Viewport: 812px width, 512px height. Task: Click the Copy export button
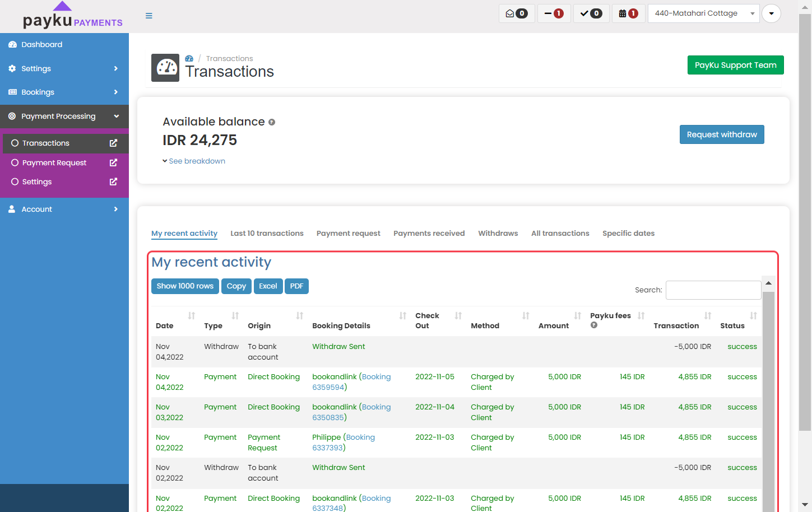pyautogui.click(x=236, y=286)
